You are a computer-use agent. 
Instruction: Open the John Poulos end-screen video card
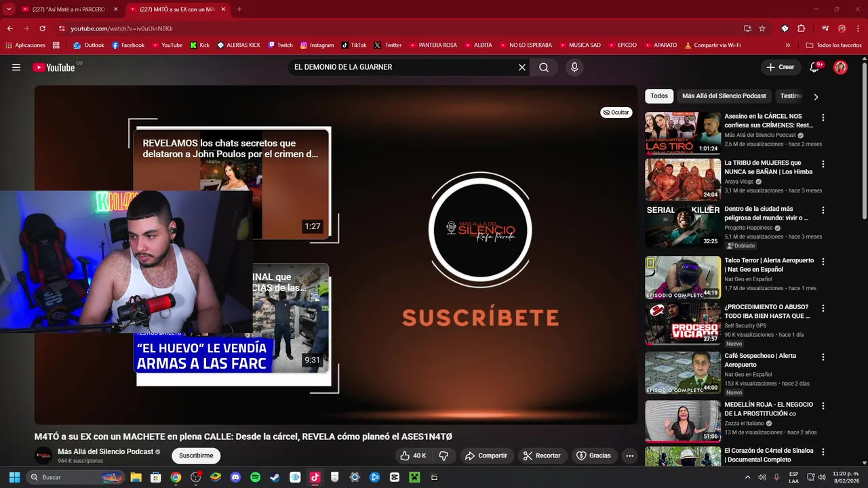231,184
